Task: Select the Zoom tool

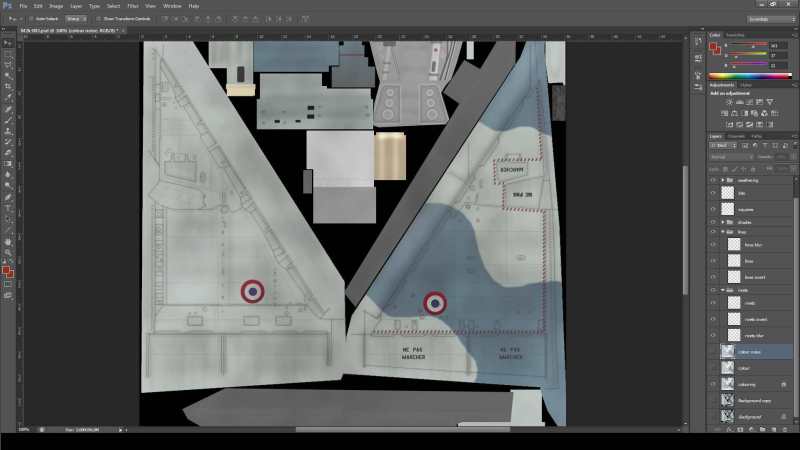Action: click(x=8, y=253)
